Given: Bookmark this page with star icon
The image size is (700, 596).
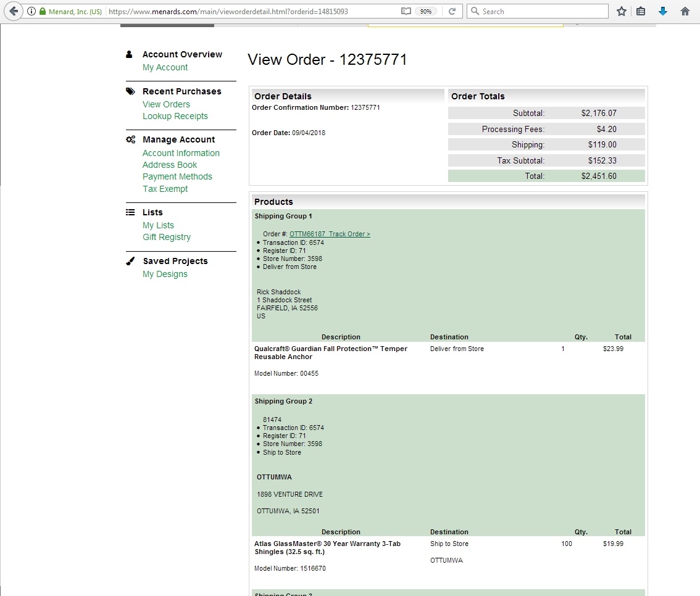Looking at the screenshot, I should tap(622, 11).
